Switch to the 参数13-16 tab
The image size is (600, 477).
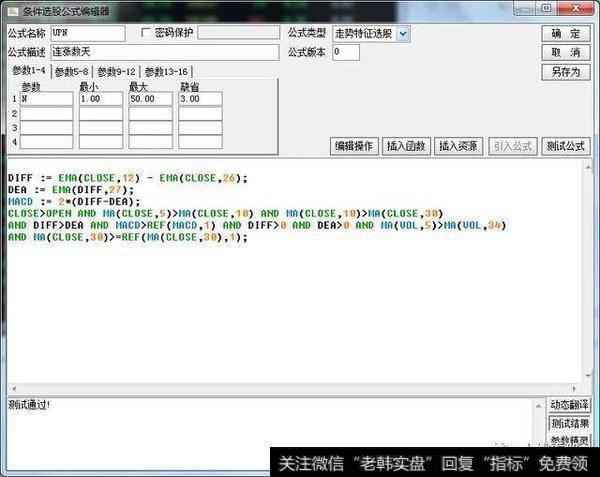pyautogui.click(x=166, y=72)
